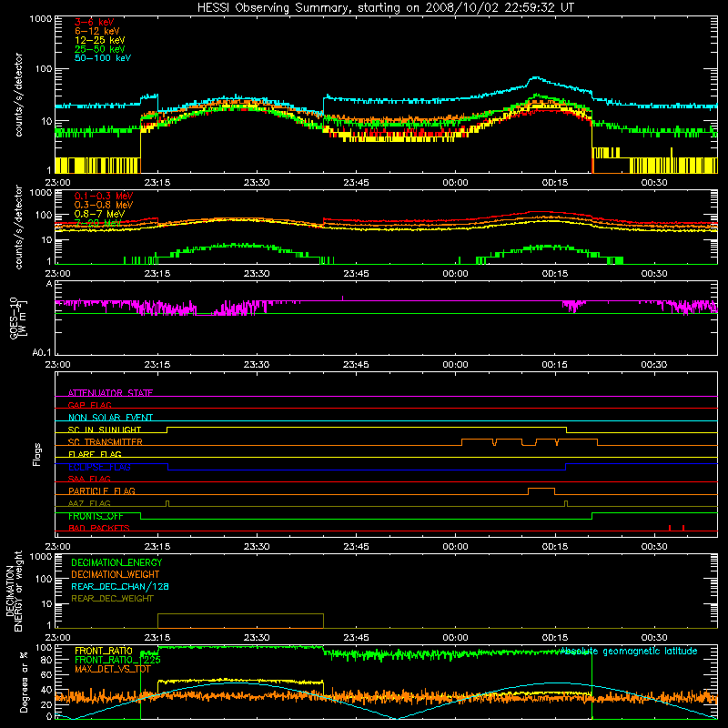Image resolution: width=728 pixels, height=728 pixels.
Task: Pick the SC_TRANSMITTER flag label
Action: [x=106, y=442]
